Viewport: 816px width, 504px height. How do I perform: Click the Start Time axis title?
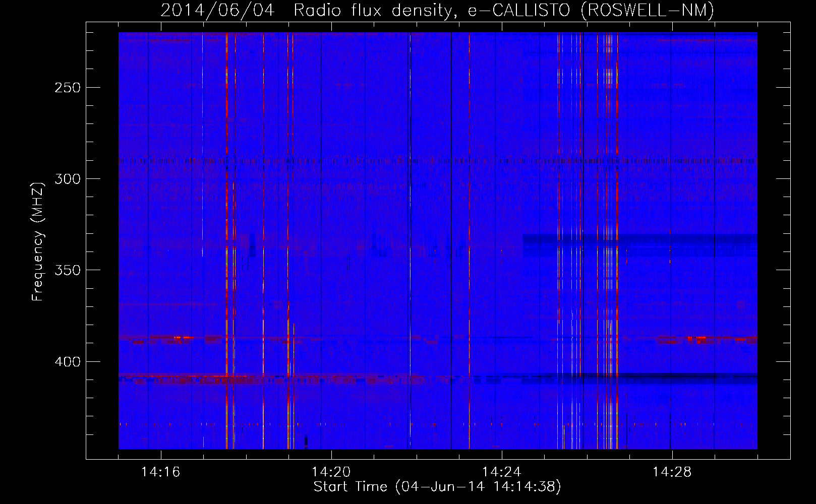[437, 487]
